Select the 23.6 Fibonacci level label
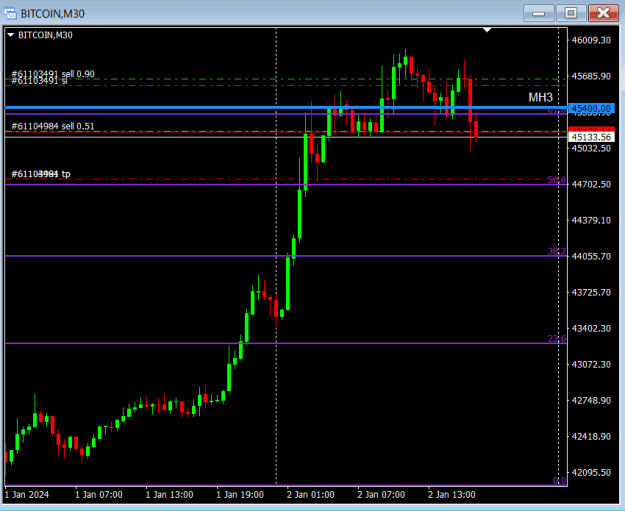Image resolution: width=625 pixels, height=511 pixels. pyautogui.click(x=556, y=339)
